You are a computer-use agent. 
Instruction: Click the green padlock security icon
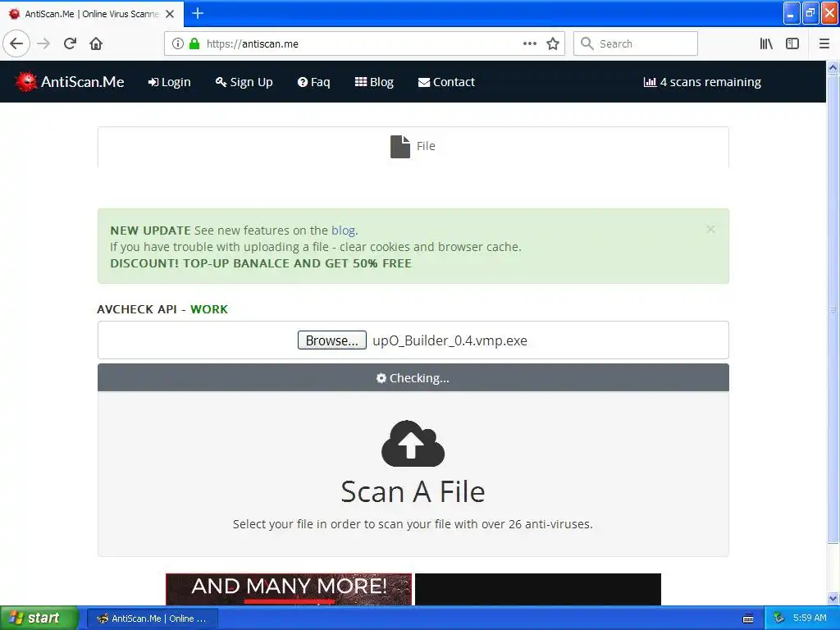click(x=194, y=44)
